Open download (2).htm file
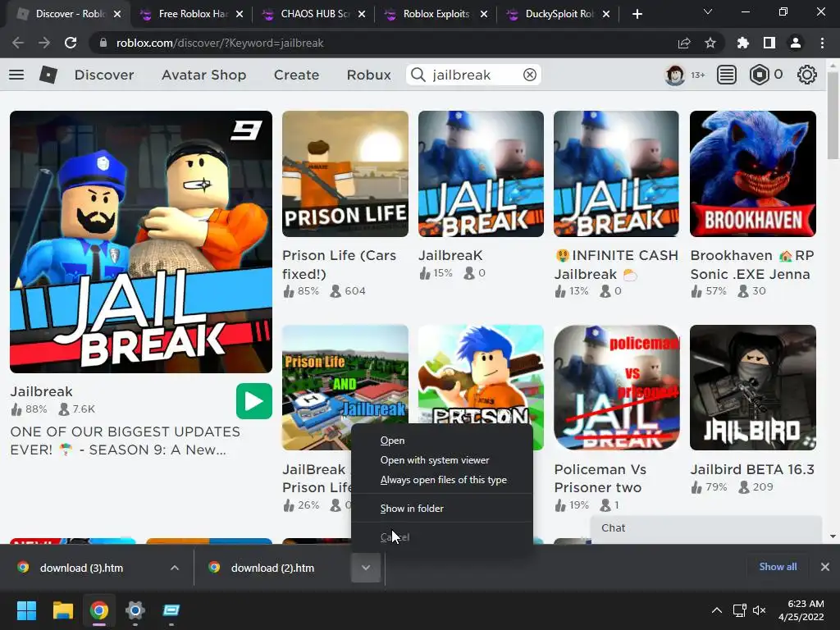The width and height of the screenshot is (840, 630). pos(272,568)
